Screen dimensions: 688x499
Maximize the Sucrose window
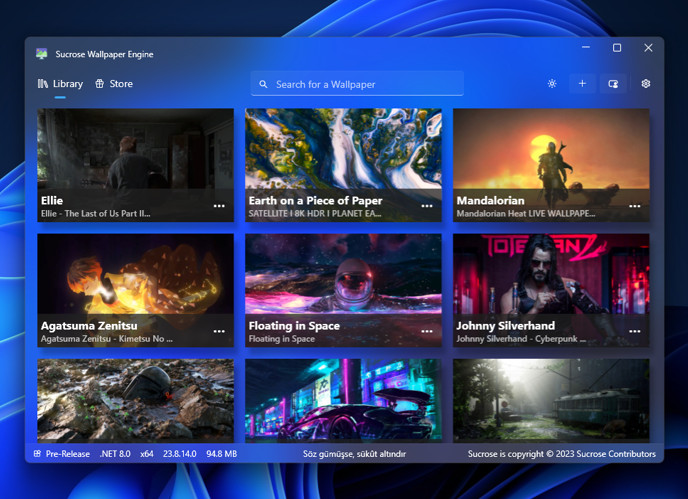[x=617, y=47]
